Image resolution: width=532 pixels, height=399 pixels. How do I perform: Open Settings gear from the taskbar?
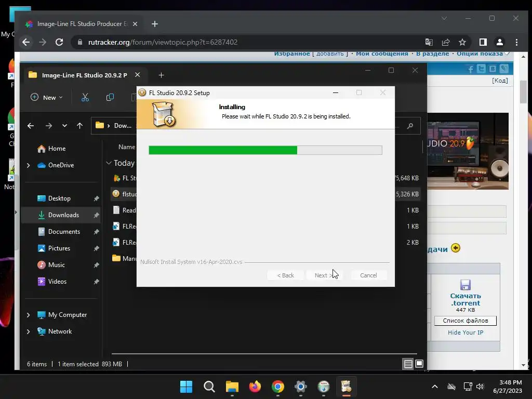click(x=301, y=387)
